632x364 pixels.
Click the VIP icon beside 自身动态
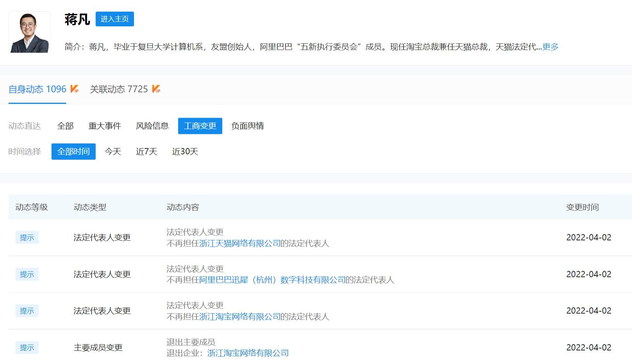pos(74,89)
